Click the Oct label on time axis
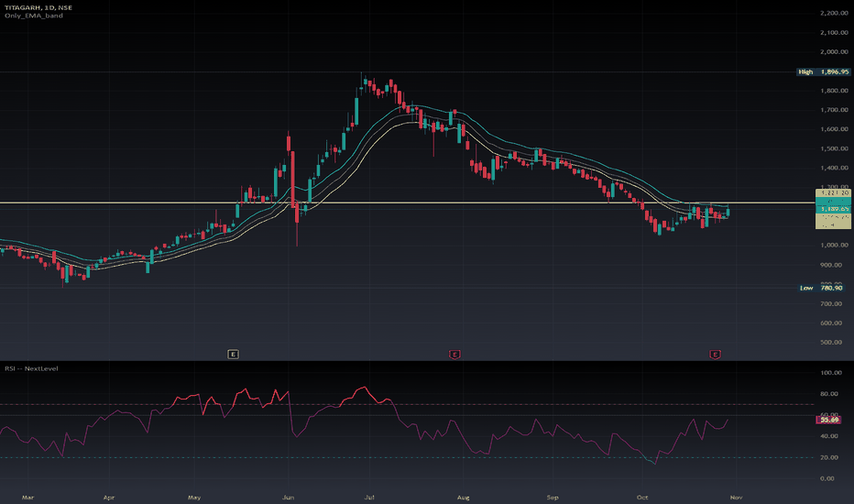Image resolution: width=854 pixels, height=504 pixels. pos(642,498)
